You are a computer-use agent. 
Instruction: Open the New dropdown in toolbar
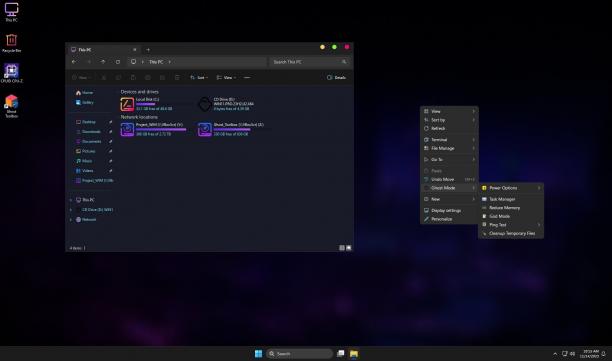(x=81, y=77)
